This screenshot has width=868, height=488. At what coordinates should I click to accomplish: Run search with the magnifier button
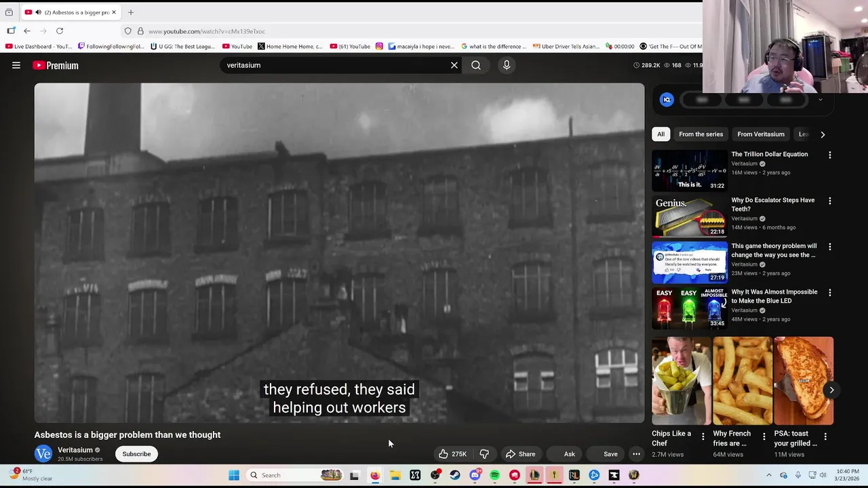tap(476, 65)
